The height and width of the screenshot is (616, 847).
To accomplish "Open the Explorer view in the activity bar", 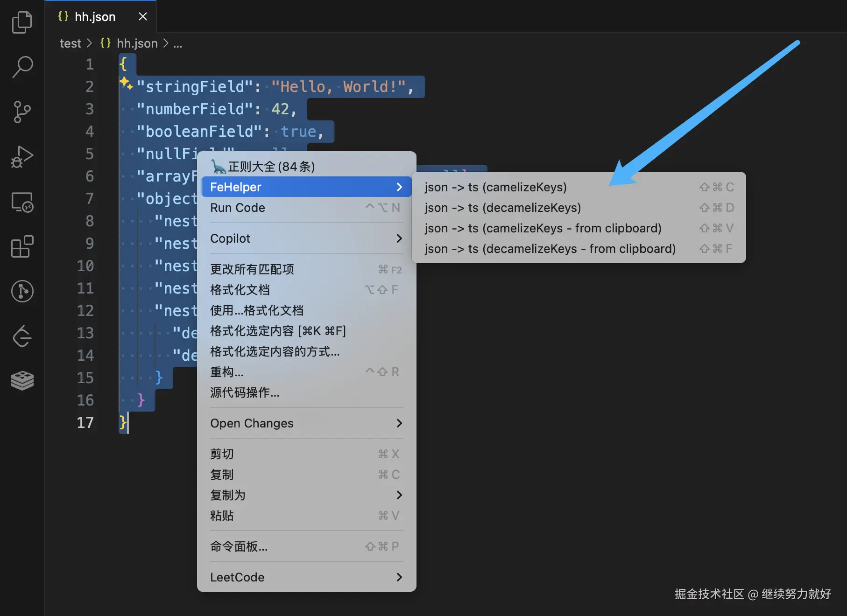I will coord(22,22).
